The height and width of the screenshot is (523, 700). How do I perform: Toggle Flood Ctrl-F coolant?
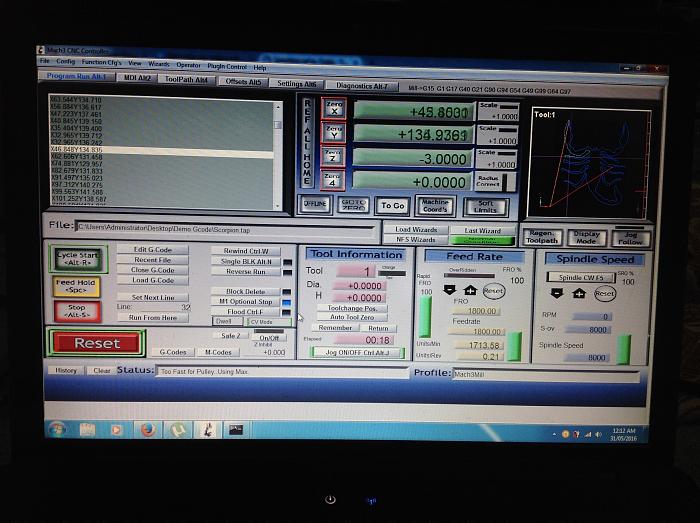tap(246, 311)
